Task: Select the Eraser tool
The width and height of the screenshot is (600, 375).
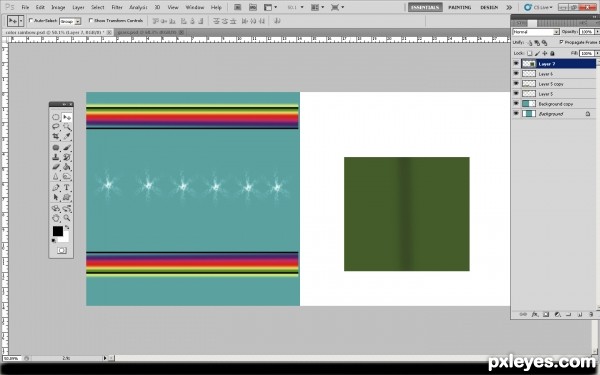Action: coord(56,167)
